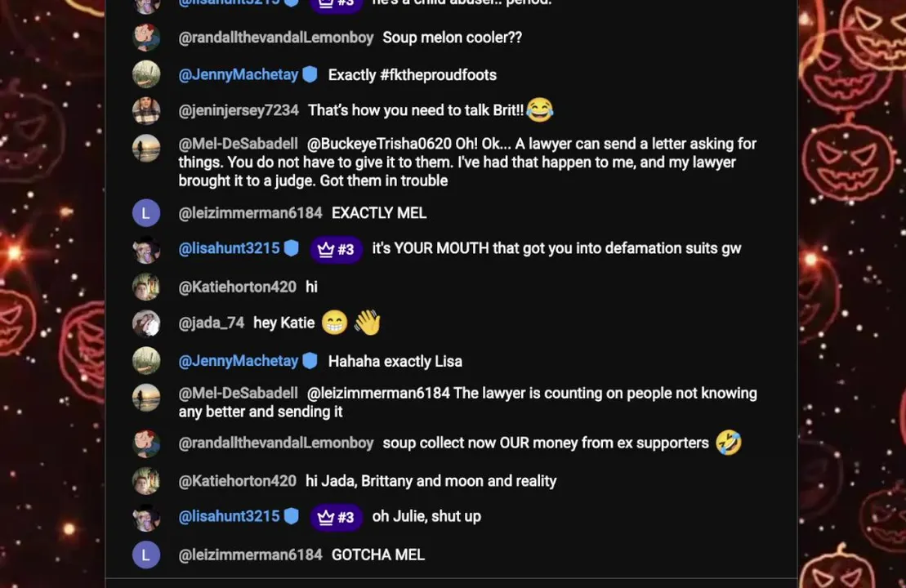Click the avatar beside the lone "hi" message
906x588 pixels.
coord(146,287)
